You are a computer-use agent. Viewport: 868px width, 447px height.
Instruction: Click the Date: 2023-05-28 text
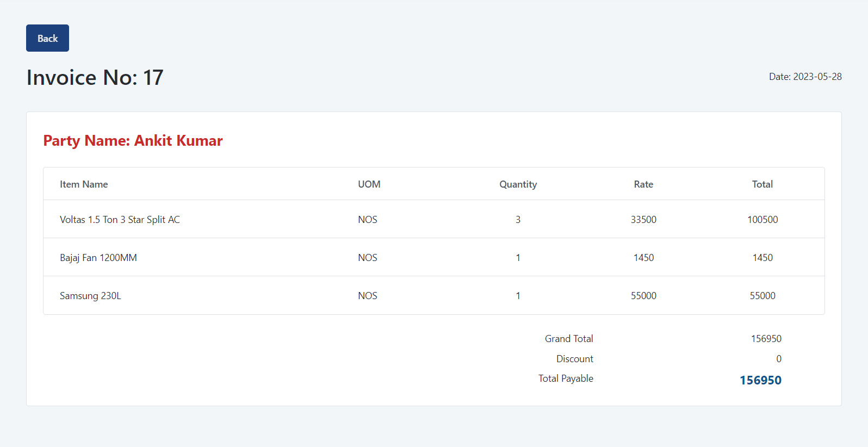click(805, 77)
